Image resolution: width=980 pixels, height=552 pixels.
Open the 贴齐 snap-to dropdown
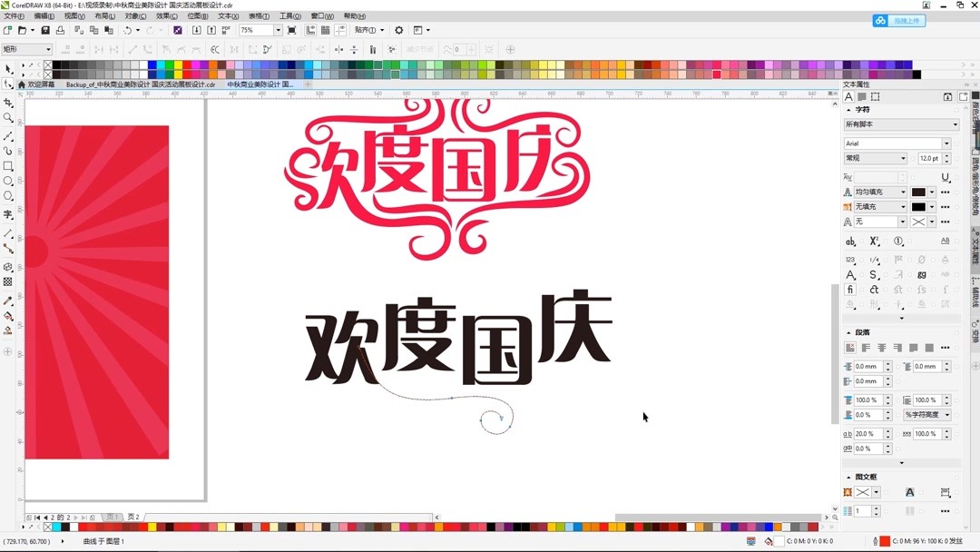tap(383, 29)
